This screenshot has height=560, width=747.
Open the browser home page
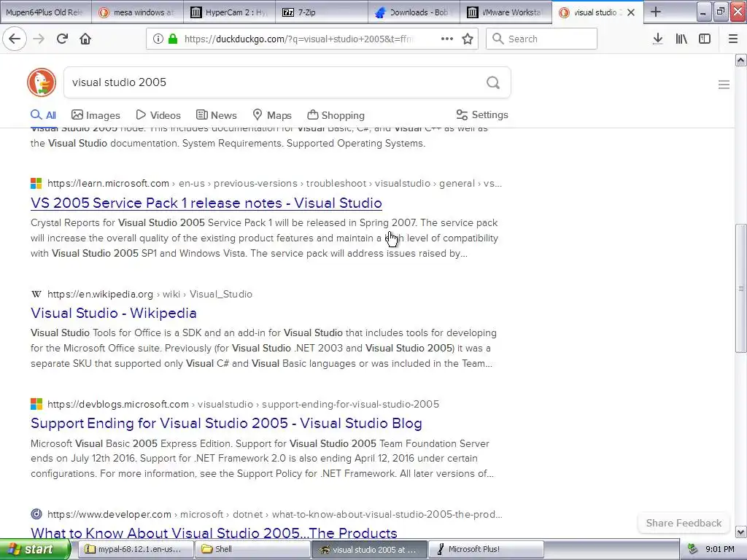coord(85,39)
